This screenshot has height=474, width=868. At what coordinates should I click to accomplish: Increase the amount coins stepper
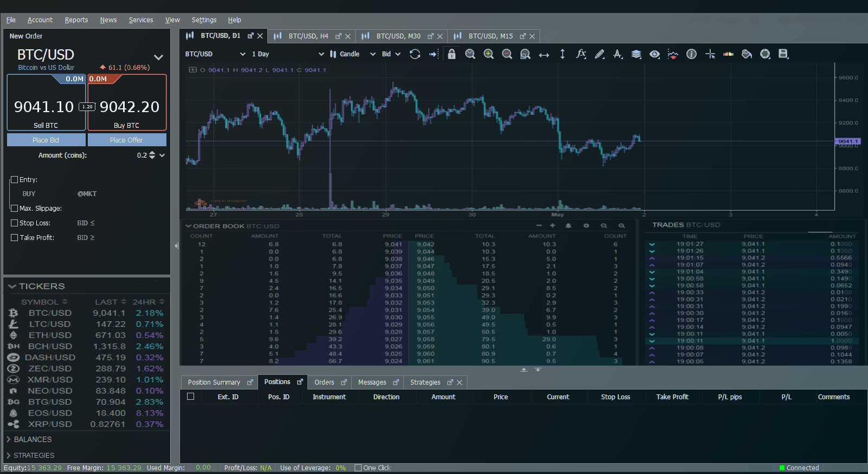[152, 153]
